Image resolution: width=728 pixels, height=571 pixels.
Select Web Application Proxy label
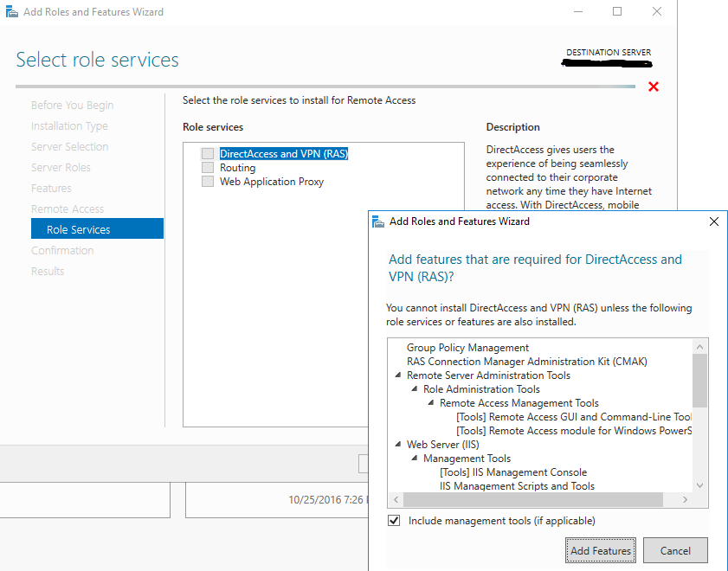point(272,182)
